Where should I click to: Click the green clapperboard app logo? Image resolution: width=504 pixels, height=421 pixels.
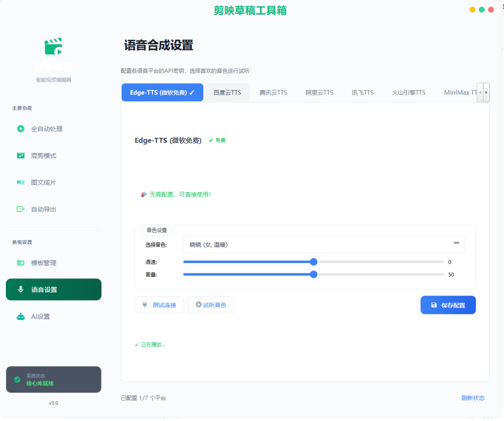click(53, 46)
